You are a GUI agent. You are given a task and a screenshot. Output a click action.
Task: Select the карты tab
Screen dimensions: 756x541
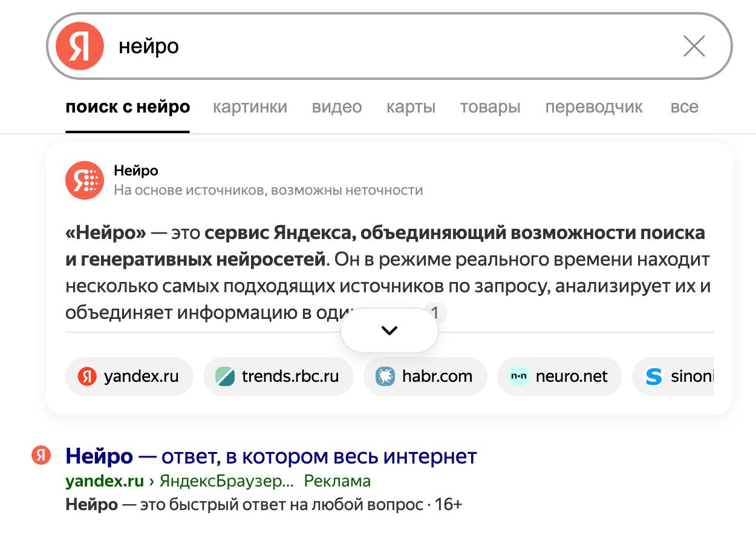coord(411,107)
